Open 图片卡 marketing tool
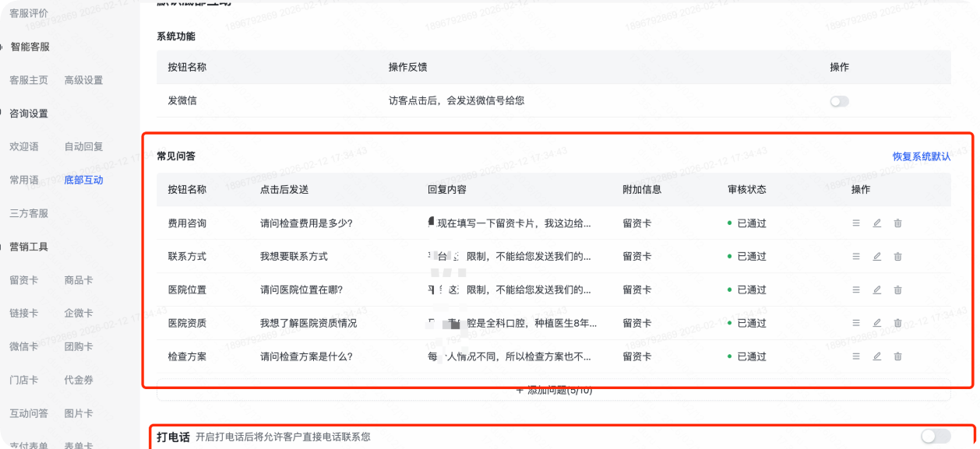The height and width of the screenshot is (449, 980). (x=79, y=413)
